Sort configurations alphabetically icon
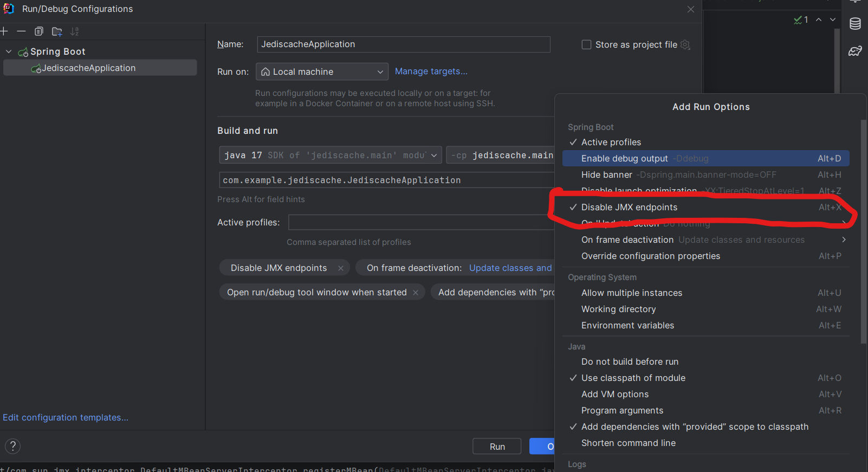The height and width of the screenshot is (472, 868). (75, 31)
